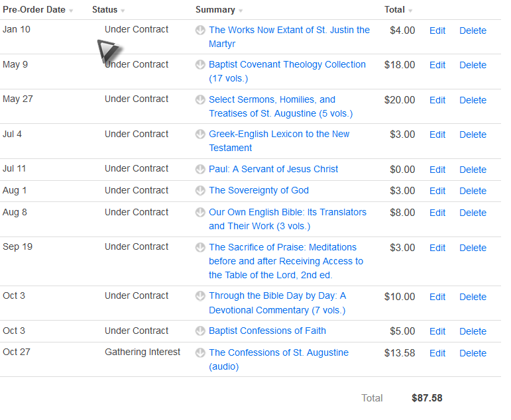Click arrow icon next to Greek-English Lexicon

coord(200,134)
